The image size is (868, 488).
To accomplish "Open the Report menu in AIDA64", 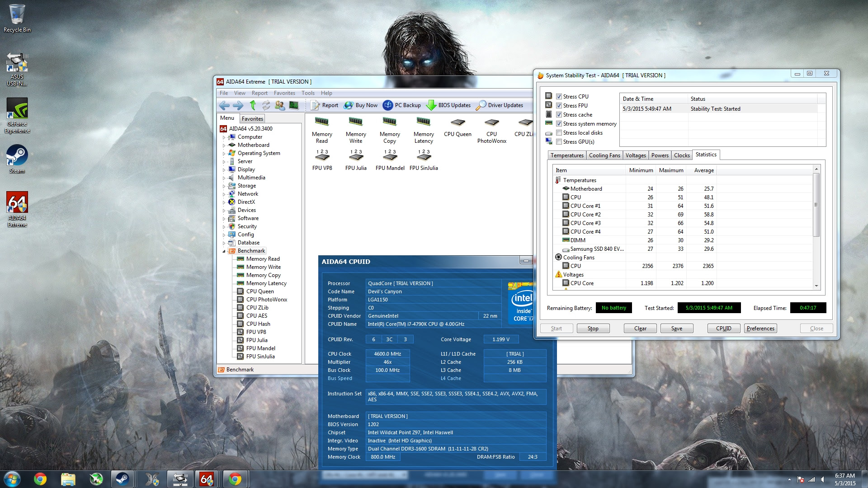I will pos(259,93).
